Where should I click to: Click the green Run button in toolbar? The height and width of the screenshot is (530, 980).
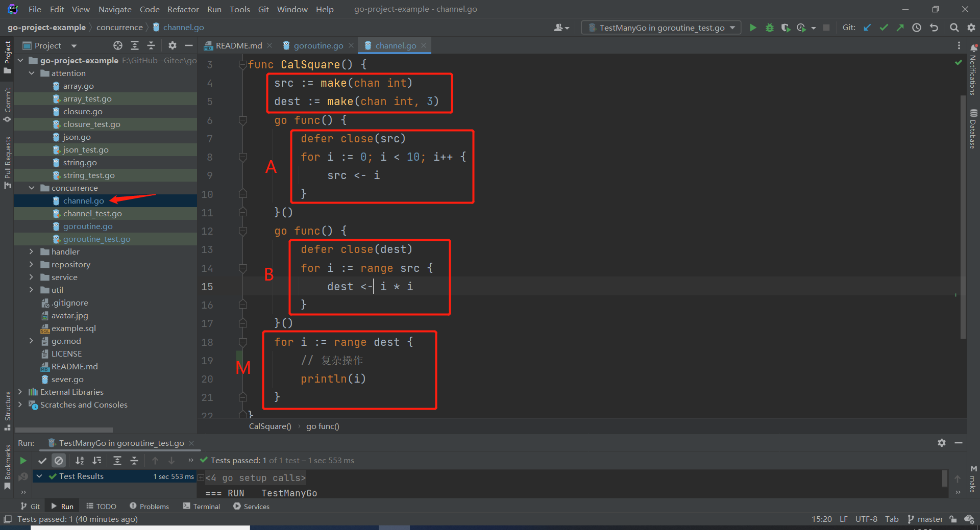(x=753, y=28)
